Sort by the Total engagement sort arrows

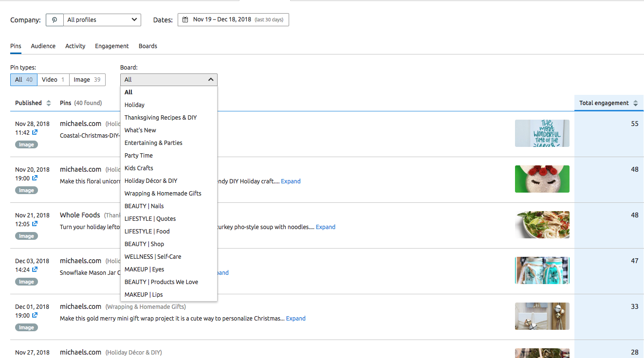coord(635,103)
